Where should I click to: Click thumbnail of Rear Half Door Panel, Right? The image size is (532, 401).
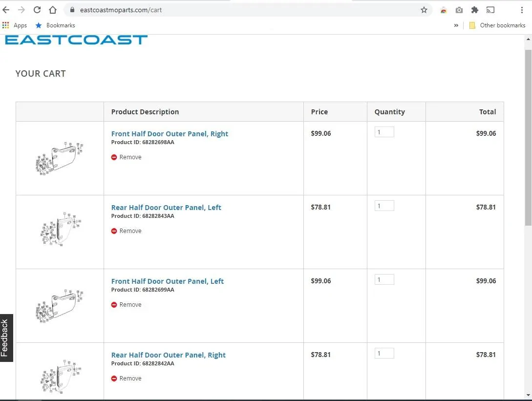[61, 377]
